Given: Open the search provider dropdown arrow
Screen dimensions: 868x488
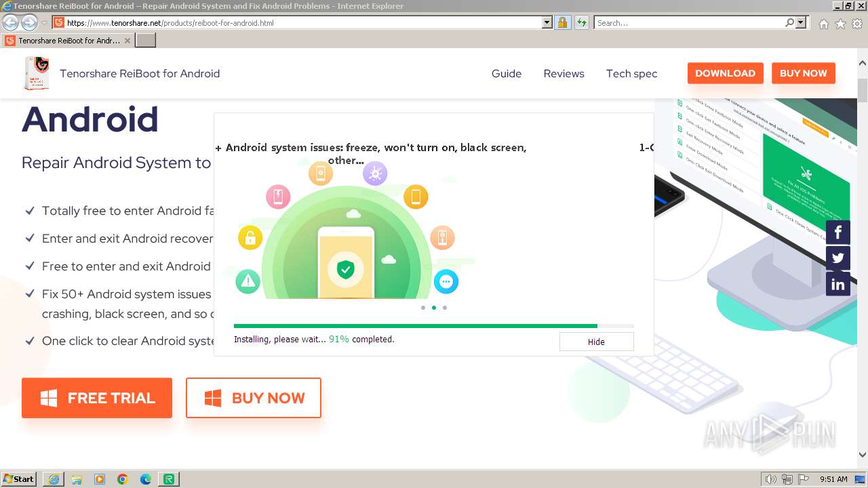Looking at the screenshot, I should pyautogui.click(x=801, y=22).
